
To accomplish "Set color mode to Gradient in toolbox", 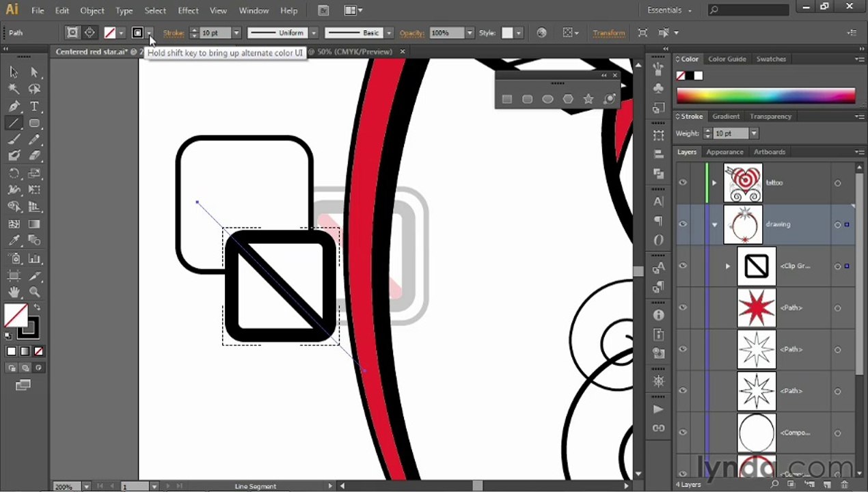I will click(25, 351).
